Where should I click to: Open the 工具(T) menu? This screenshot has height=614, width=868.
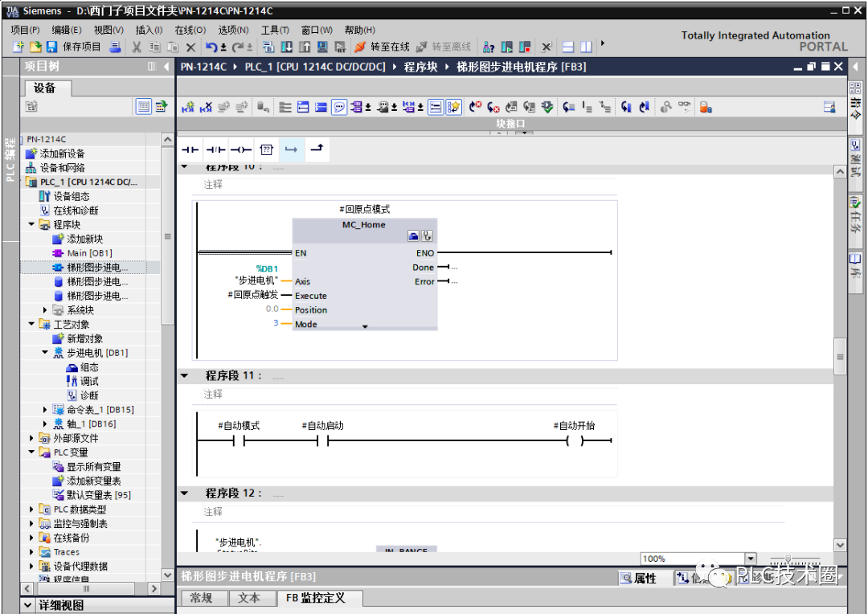click(275, 30)
